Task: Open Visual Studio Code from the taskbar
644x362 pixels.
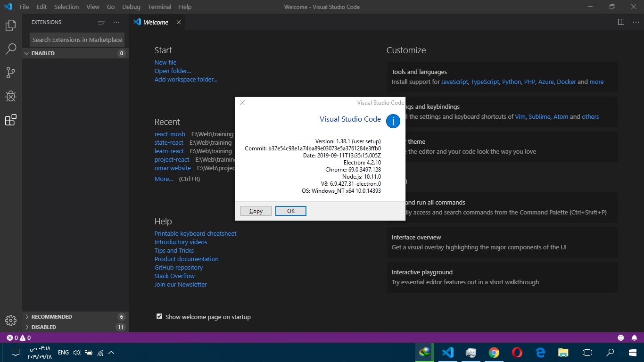Action: click(x=447, y=352)
